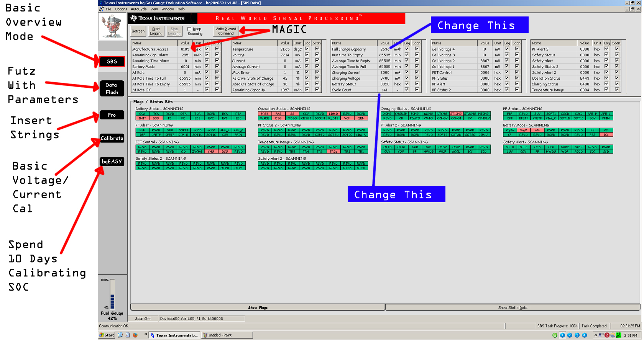Select the Remaining Cap. Alarm value 295
Image resolution: width=644 pixels, height=340 pixels.
pyautogui.click(x=185, y=55)
